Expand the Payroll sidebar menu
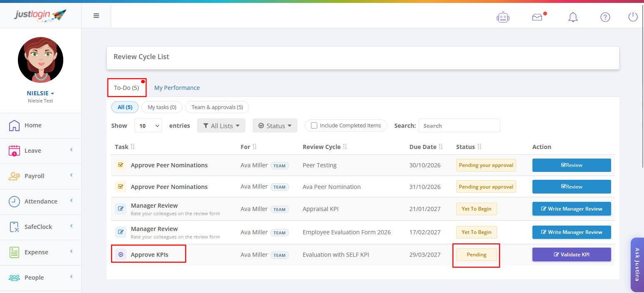The height and width of the screenshot is (293, 644). pyautogui.click(x=40, y=176)
